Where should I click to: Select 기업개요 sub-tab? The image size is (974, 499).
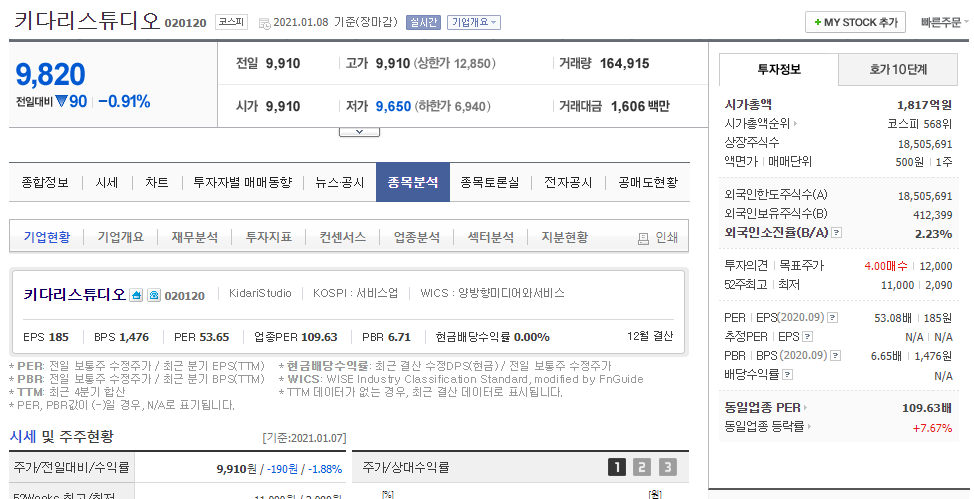point(121,237)
